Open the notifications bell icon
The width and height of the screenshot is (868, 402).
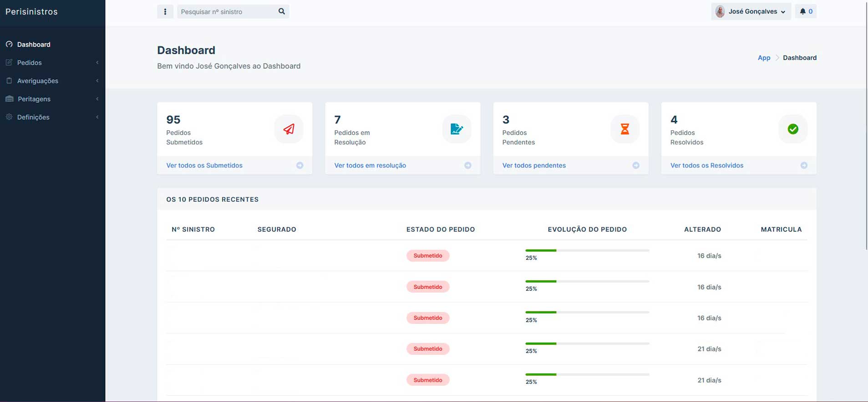click(x=803, y=11)
